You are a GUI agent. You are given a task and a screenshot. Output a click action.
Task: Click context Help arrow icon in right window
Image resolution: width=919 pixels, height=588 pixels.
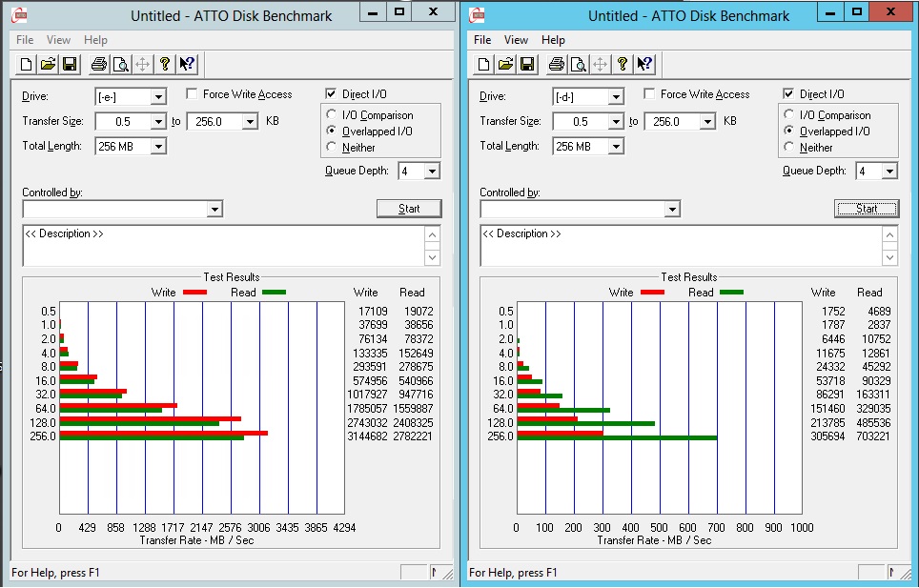(644, 64)
